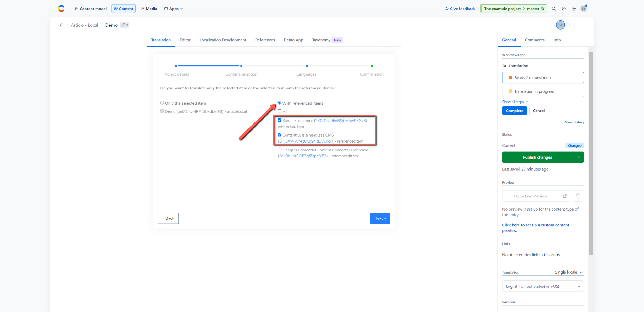Click the Article - Local breadcrumb
Screen dimensions: 644x312
coord(84,25)
